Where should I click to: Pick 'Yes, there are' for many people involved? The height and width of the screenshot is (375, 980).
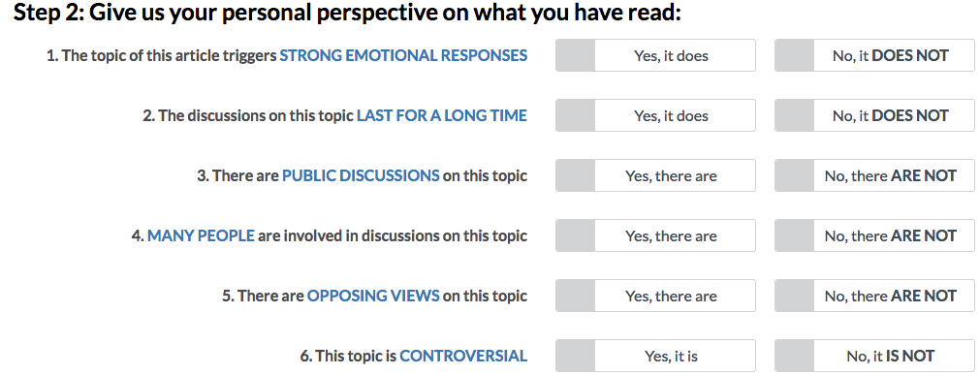click(655, 235)
